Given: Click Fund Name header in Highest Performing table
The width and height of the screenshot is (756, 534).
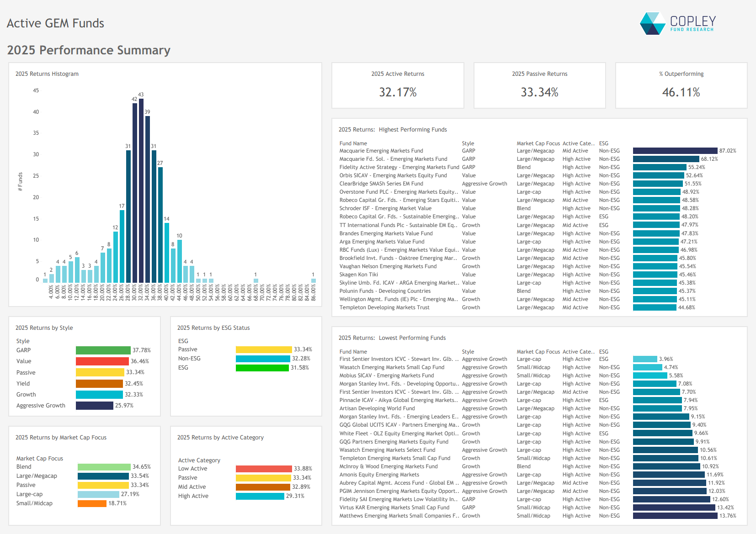Looking at the screenshot, I should click(x=353, y=143).
